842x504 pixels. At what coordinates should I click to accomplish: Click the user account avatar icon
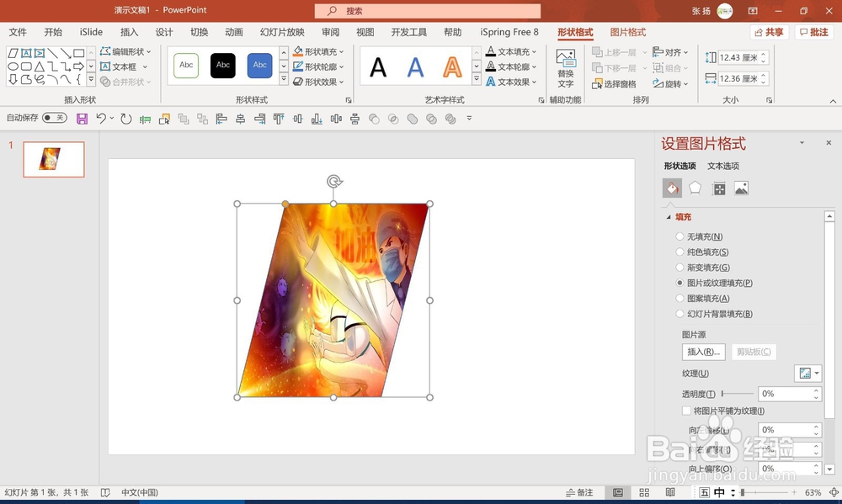pyautogui.click(x=724, y=11)
